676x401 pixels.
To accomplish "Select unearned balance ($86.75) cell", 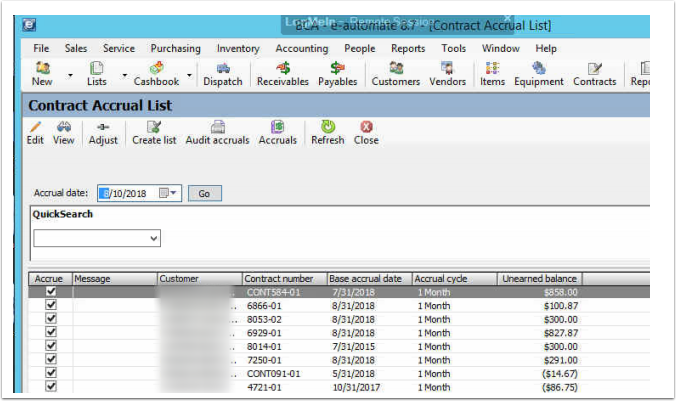I will coord(560,387).
